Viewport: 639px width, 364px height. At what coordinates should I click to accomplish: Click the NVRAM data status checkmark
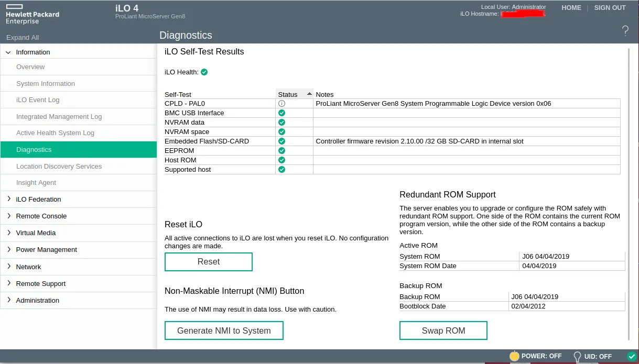281,123
